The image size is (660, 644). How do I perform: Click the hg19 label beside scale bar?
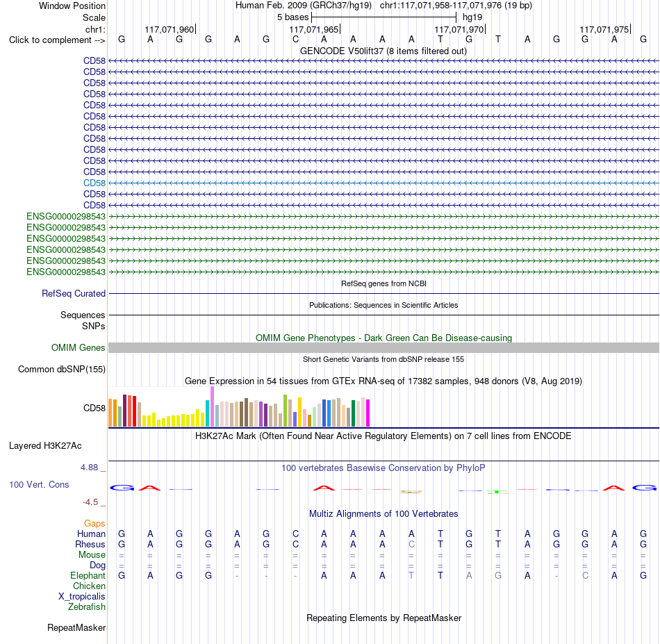(472, 17)
